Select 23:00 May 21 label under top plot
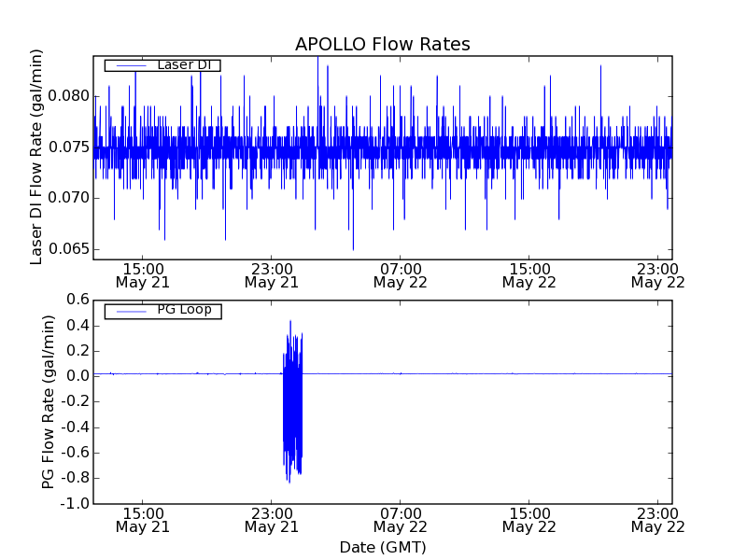This screenshot has height=560, width=747. tap(271, 274)
